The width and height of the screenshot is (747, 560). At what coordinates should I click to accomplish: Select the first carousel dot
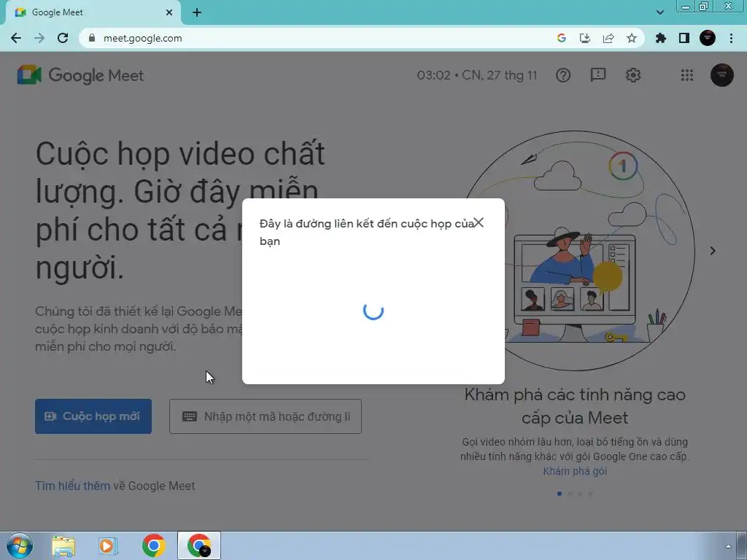click(560, 494)
